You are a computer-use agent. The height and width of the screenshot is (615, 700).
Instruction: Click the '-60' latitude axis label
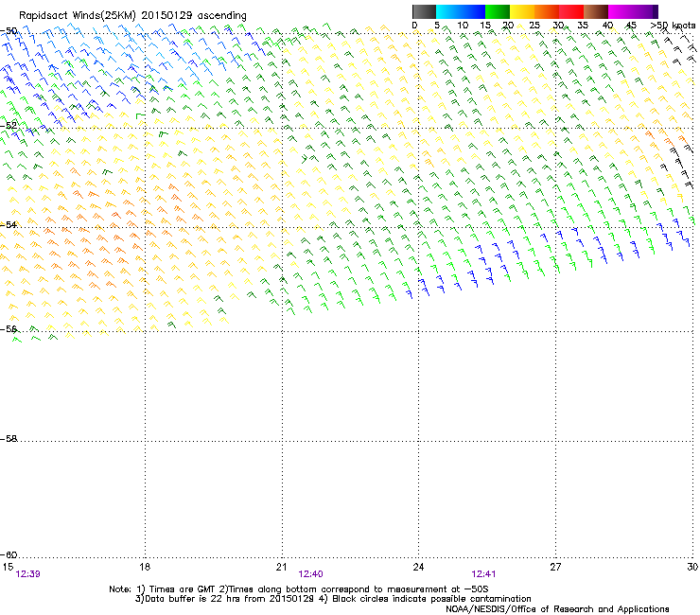(x=9, y=555)
